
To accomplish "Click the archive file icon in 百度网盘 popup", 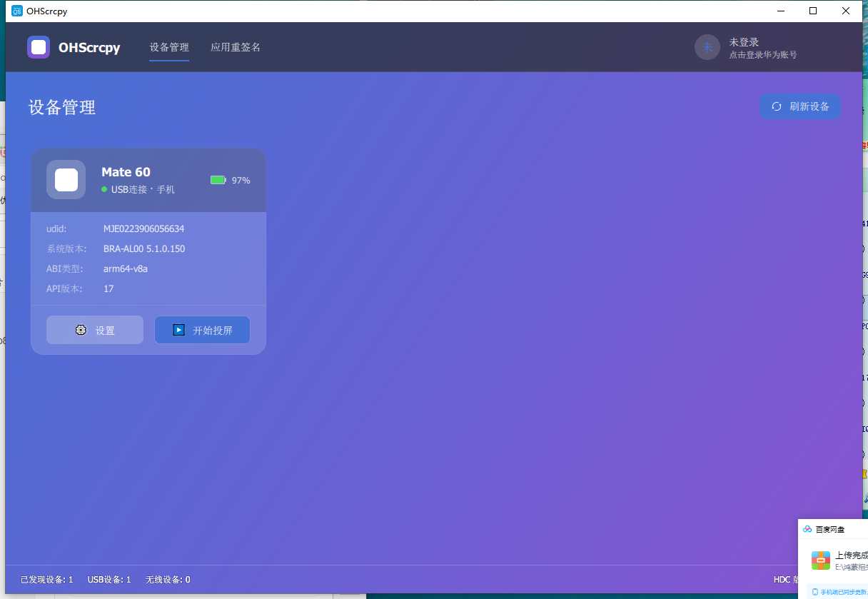I will 821,560.
